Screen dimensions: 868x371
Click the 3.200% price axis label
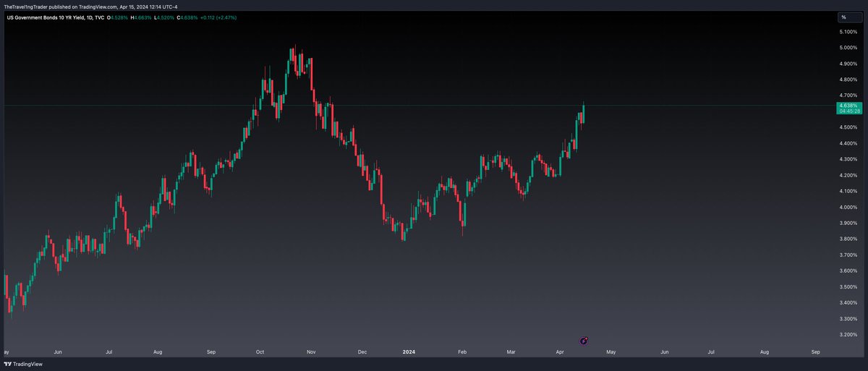point(849,334)
